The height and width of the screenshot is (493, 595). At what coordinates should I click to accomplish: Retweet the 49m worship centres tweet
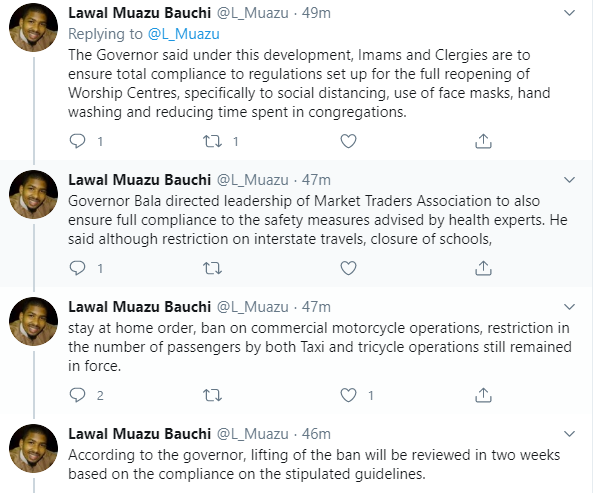[x=212, y=141]
